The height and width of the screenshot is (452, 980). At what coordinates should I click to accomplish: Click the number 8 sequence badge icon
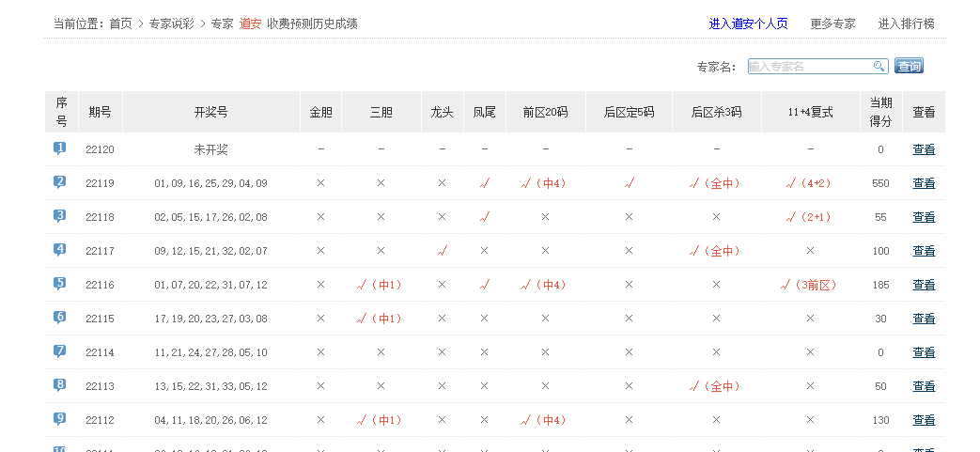[x=60, y=385]
